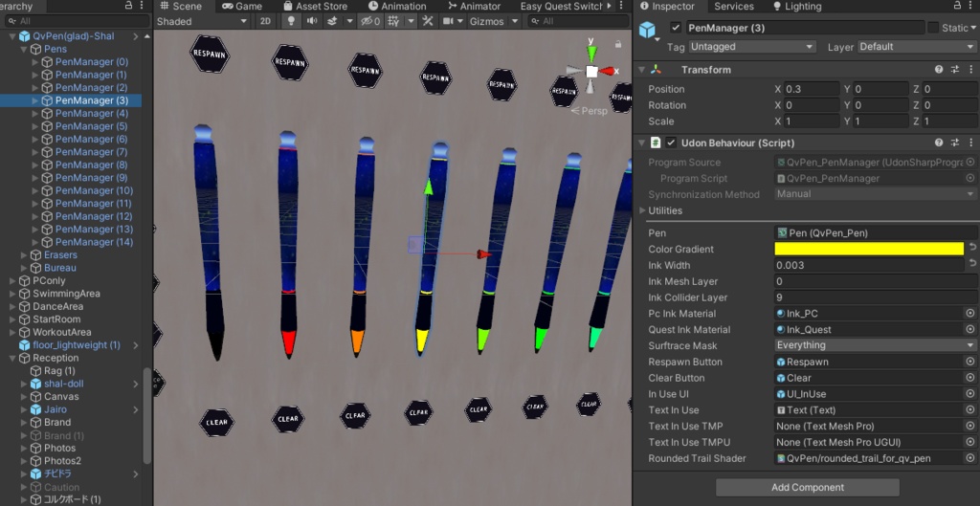Toggle scene effects layers icon
The width and height of the screenshot is (980, 506).
(332, 21)
